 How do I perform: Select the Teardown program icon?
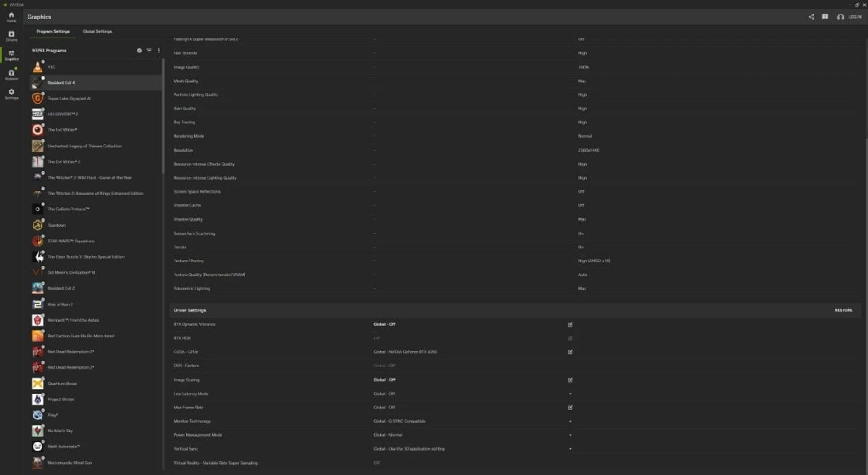38,225
